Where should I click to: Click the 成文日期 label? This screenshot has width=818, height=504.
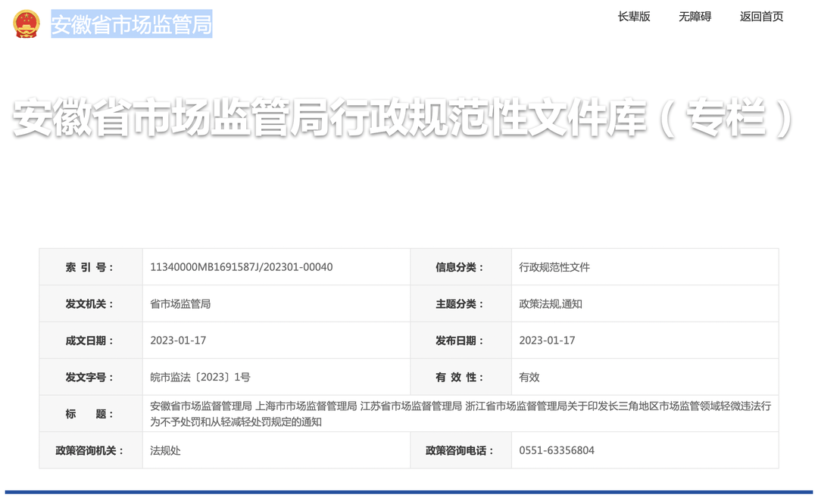[x=89, y=341]
